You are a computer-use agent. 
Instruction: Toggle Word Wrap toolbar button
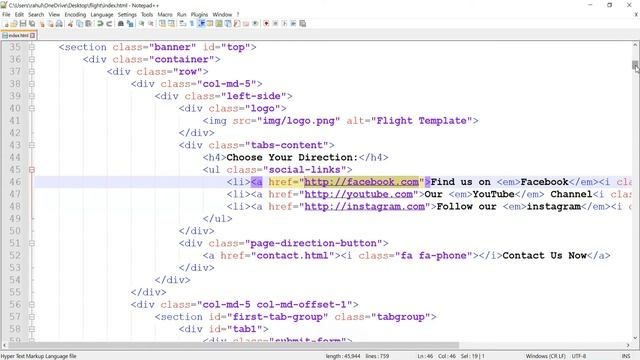pos(182,24)
